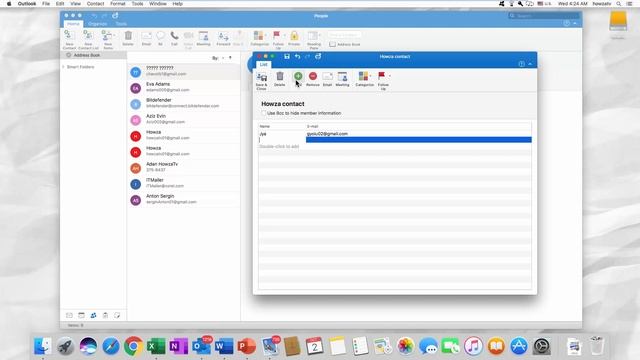
Task: Open Google Chrome from the Dock
Action: (133, 346)
